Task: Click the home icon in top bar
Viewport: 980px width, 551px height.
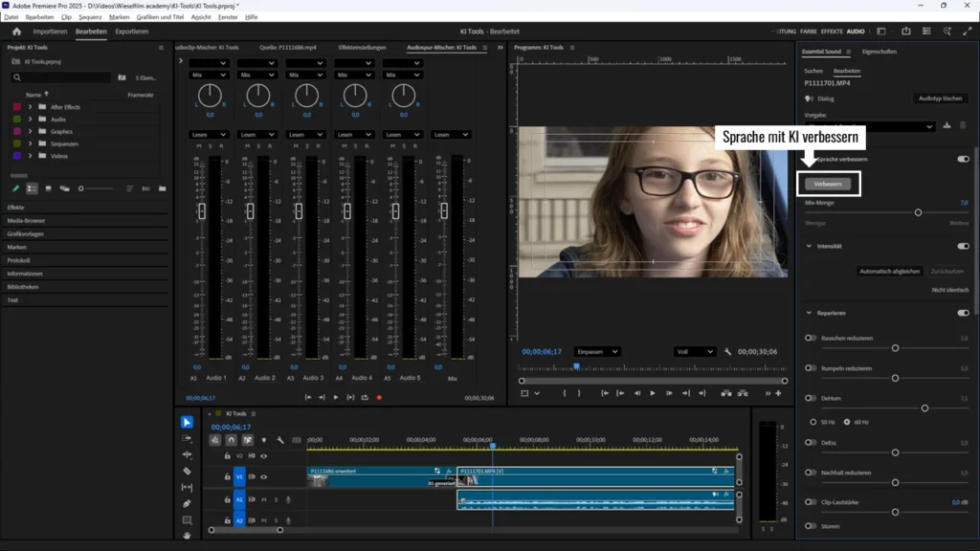Action: (16, 32)
